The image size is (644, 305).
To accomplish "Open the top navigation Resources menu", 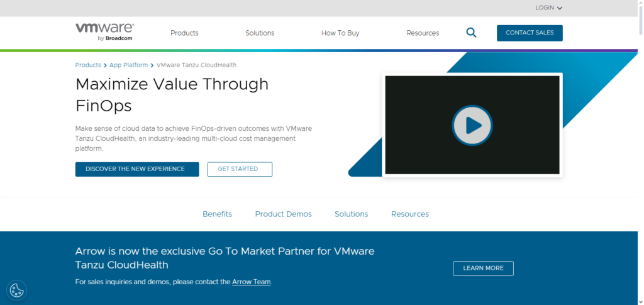I will click(x=423, y=33).
